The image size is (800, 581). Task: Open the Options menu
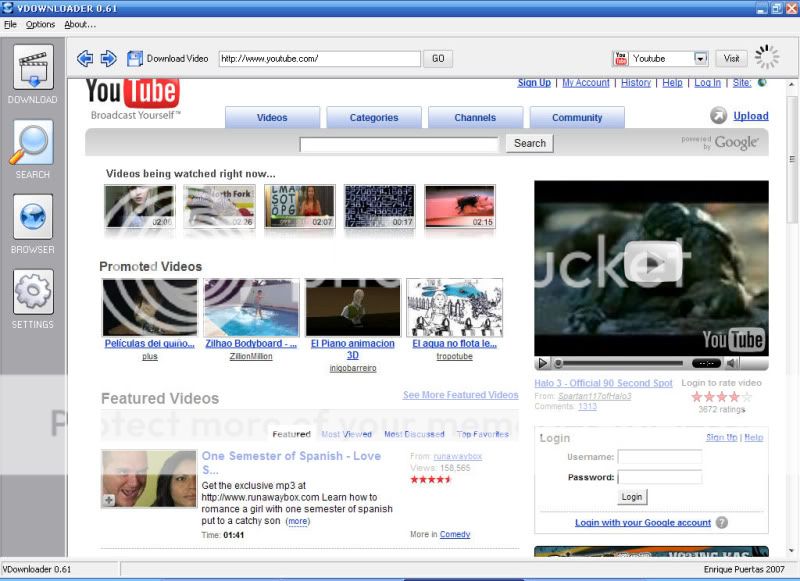40,24
